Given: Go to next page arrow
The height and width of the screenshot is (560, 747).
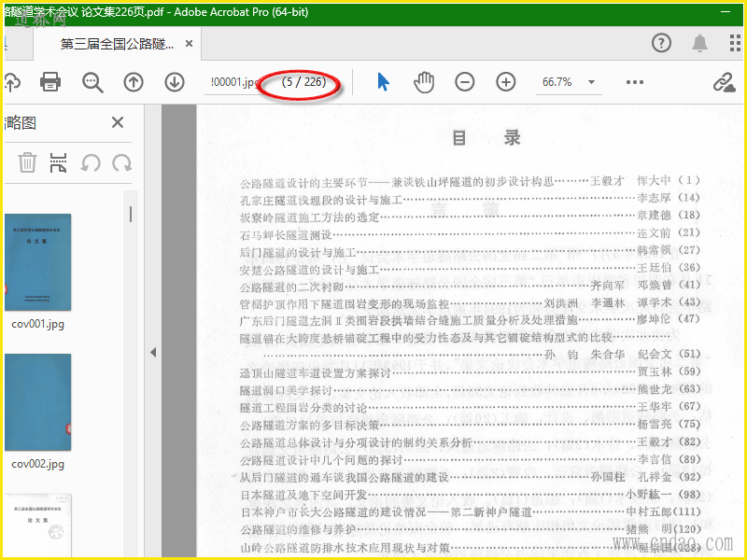Looking at the screenshot, I should click(175, 82).
